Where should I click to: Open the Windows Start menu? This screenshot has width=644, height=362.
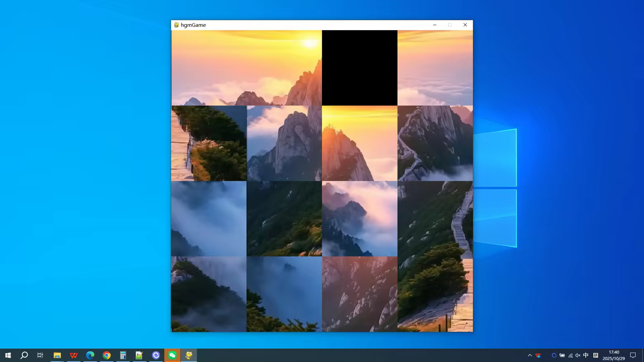pos(8,355)
